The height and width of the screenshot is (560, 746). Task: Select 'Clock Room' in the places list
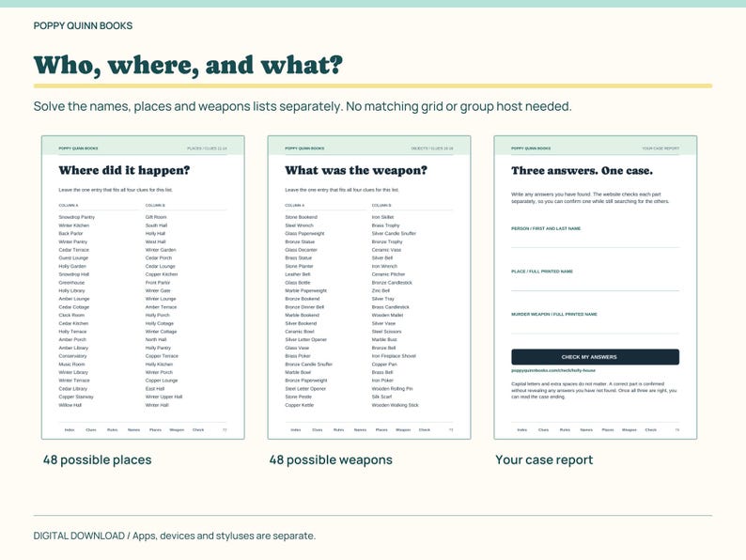pyautogui.click(x=71, y=315)
